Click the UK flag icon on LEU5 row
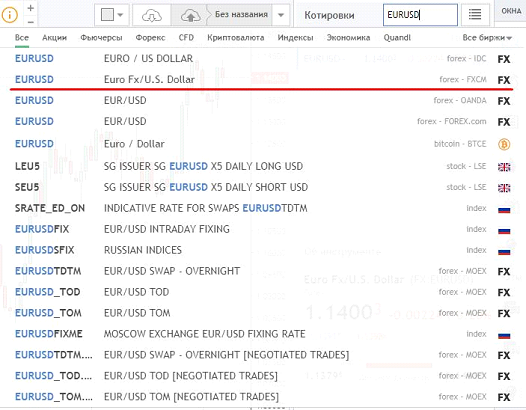The image size is (526, 410). pos(504,167)
